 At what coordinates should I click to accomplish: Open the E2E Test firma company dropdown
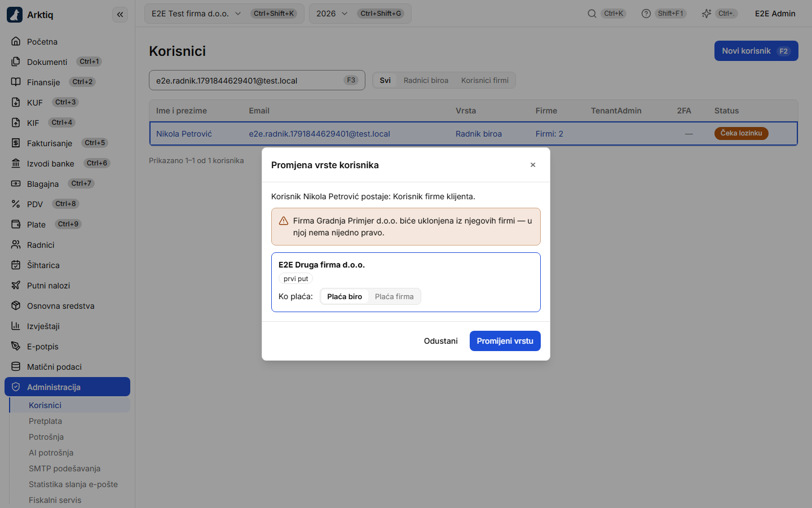tap(224, 14)
